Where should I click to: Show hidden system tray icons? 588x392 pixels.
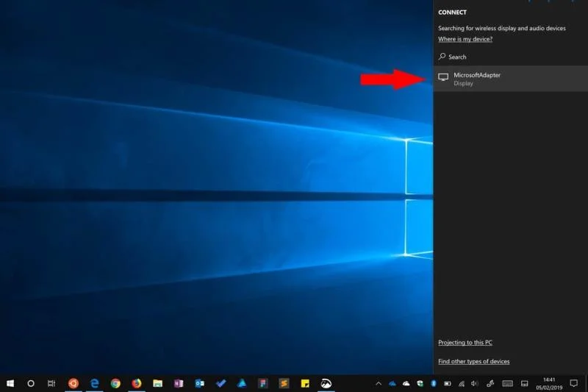[379, 383]
